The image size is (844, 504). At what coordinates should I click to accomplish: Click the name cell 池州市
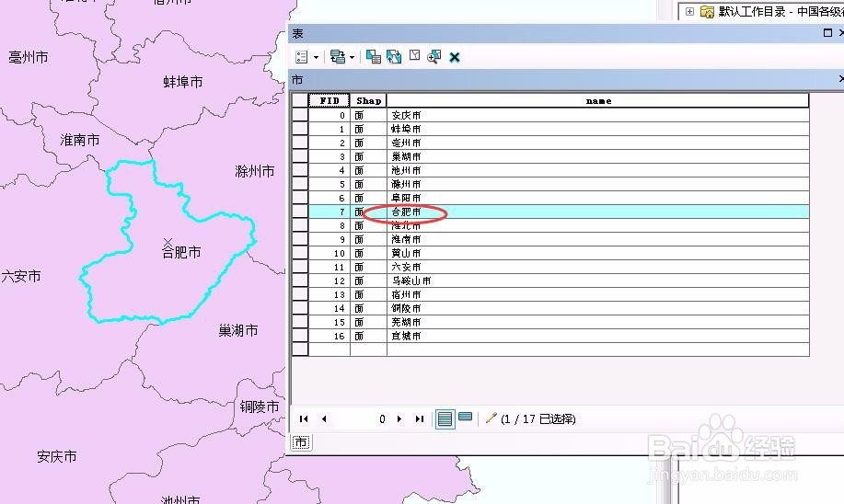598,170
